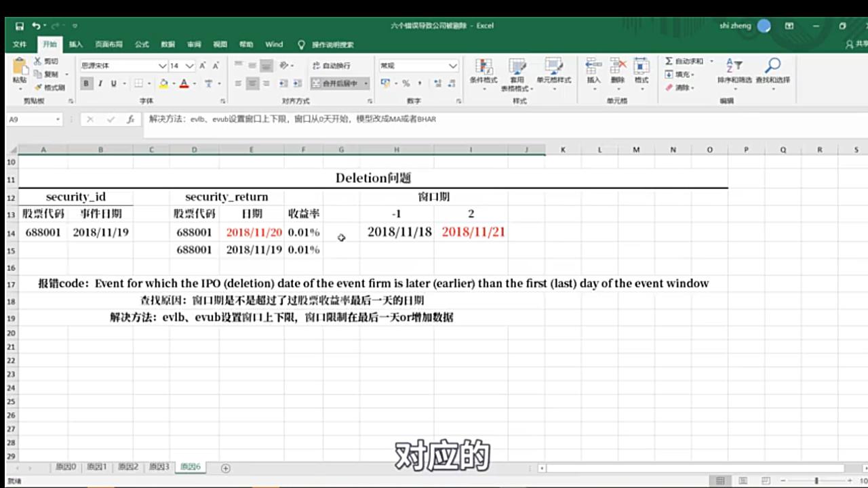Viewport: 868px width, 488px height.
Task: Toggle middle vertical alignment
Action: (x=252, y=66)
